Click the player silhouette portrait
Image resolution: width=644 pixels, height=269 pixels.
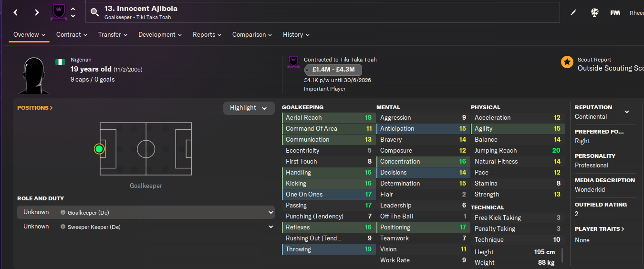36,75
